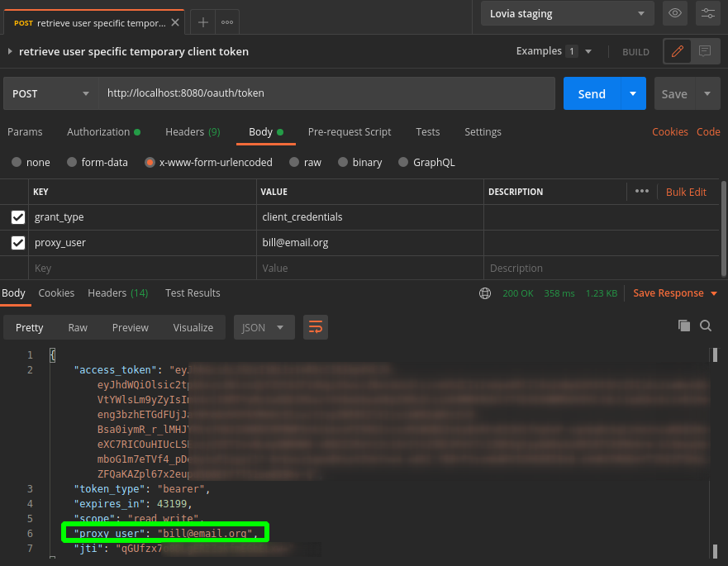The image size is (728, 566).
Task: Click the environment quick look eye icon
Action: [674, 13]
